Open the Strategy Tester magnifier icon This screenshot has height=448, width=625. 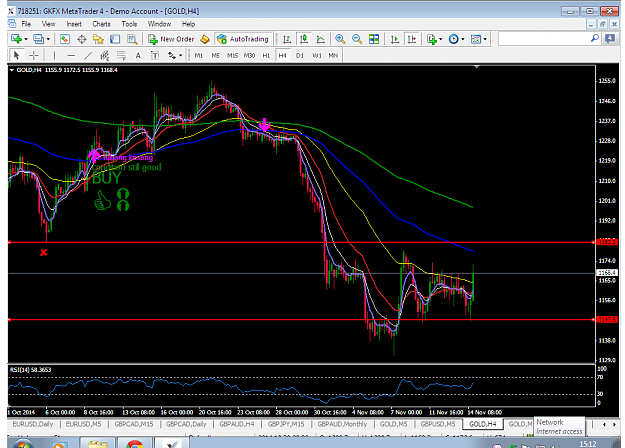click(x=132, y=39)
